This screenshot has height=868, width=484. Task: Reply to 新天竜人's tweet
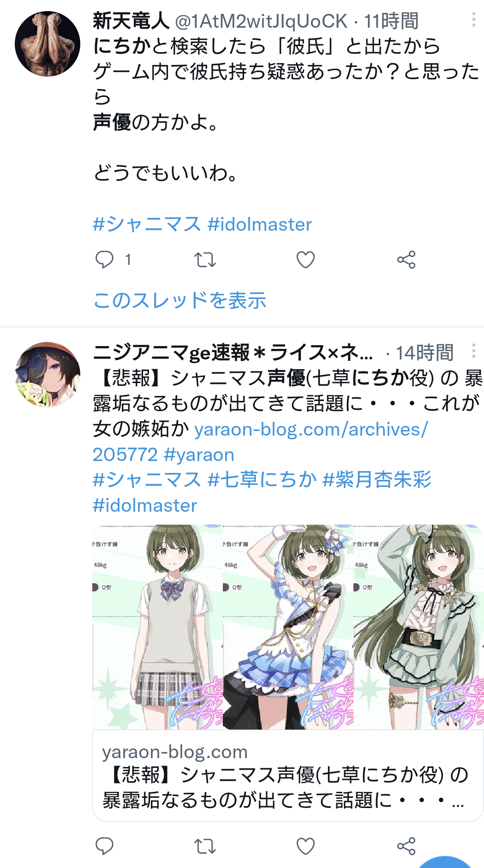pos(104,260)
